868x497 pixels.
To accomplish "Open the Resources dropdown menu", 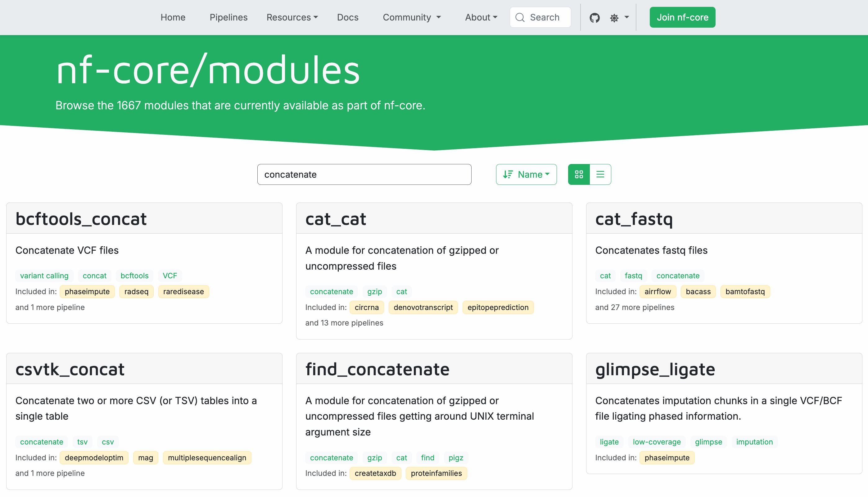I will pyautogui.click(x=292, y=17).
